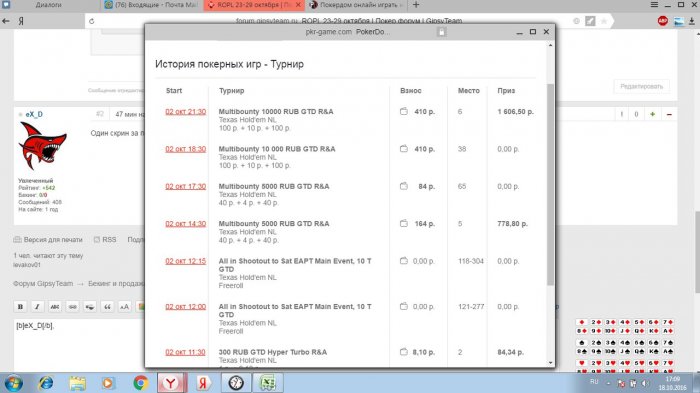Click the eX_D username link
Viewport: 700px width, 393px height.
[x=34, y=114]
